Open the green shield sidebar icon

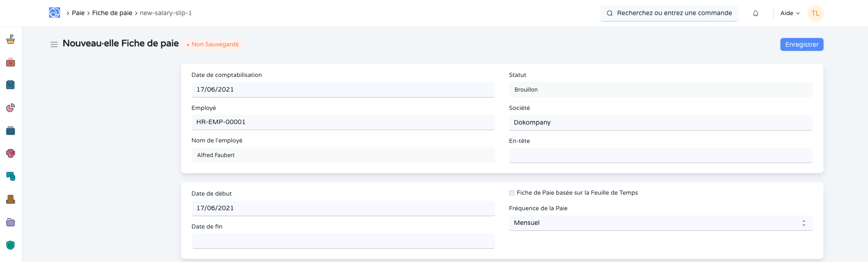tap(11, 245)
